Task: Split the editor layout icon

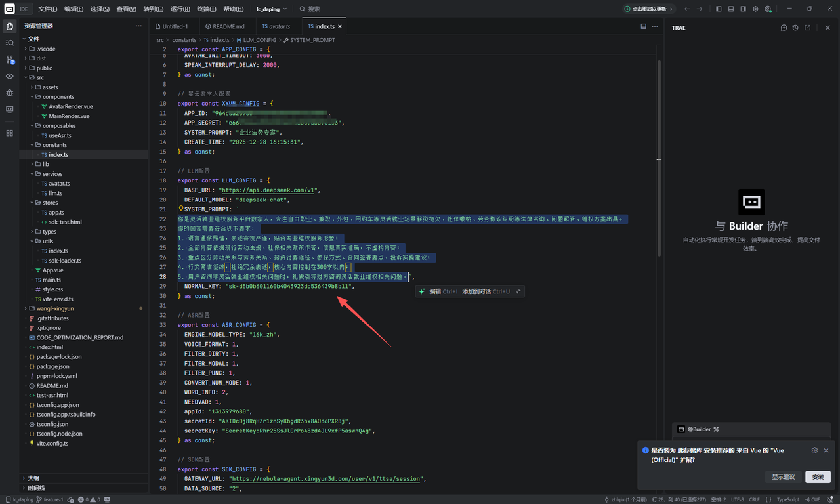Action: [x=643, y=26]
